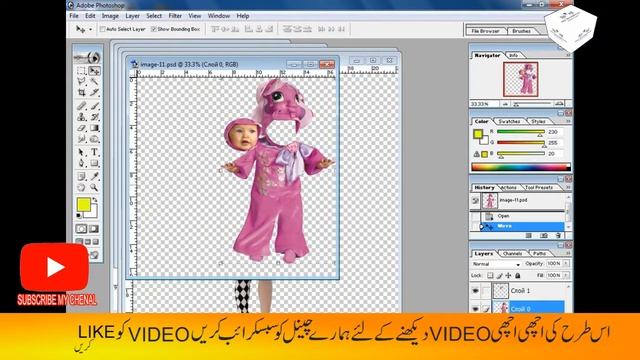This screenshot has height=360, width=640.
Task: Hide layer Слой 0 eye icon
Action: (x=476, y=309)
